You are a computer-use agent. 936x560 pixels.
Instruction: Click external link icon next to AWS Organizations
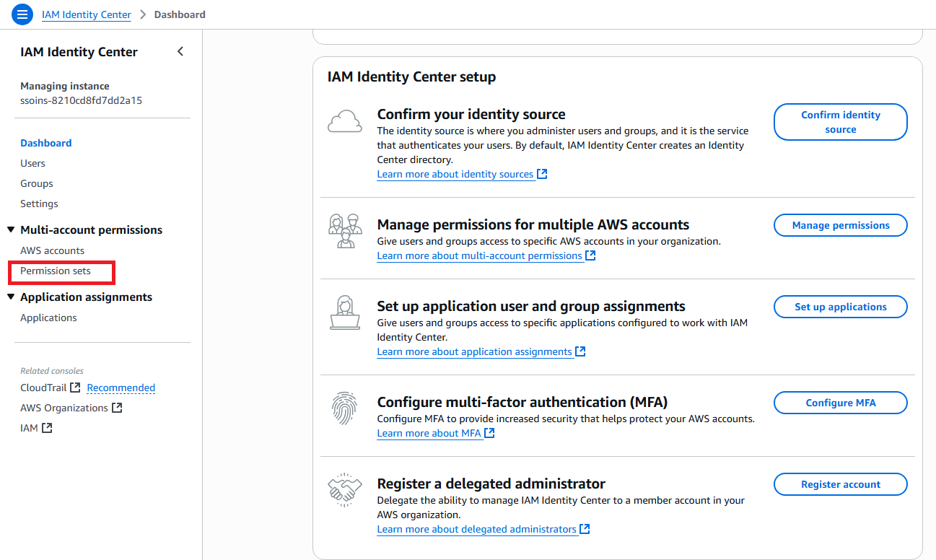click(117, 408)
